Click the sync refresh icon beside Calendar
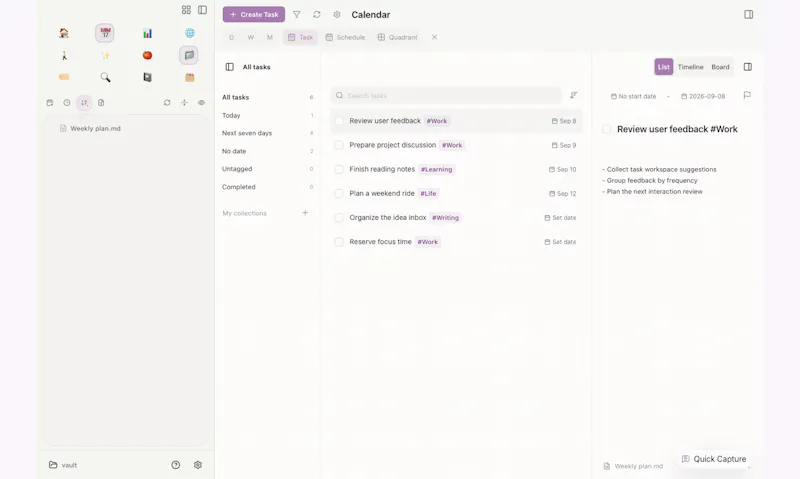 point(317,14)
